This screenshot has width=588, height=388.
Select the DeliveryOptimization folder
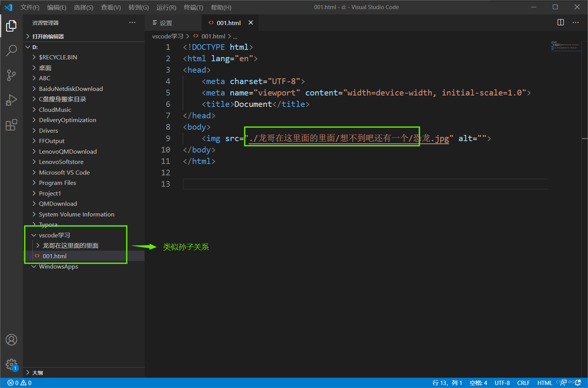[x=84, y=120]
